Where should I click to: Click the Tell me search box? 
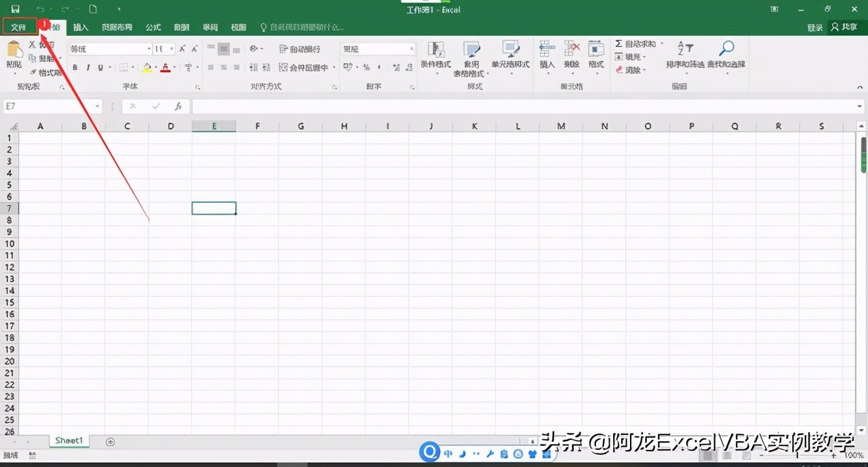point(302,27)
